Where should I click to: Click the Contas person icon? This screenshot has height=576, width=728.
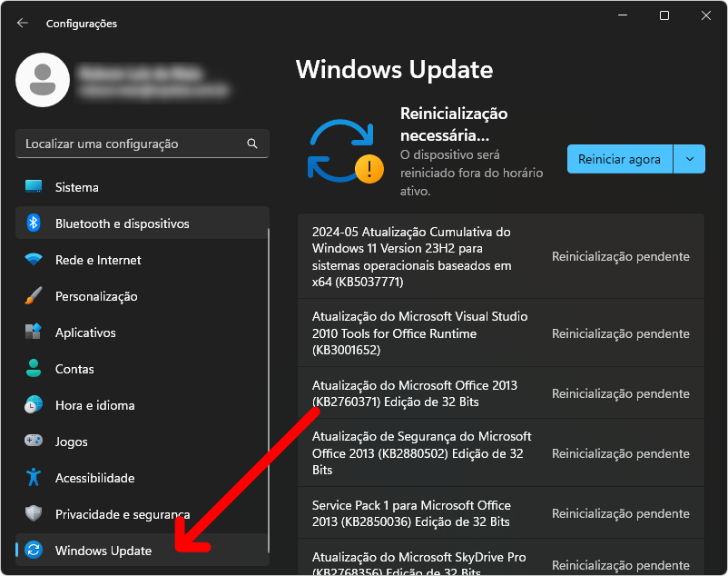pyautogui.click(x=34, y=369)
